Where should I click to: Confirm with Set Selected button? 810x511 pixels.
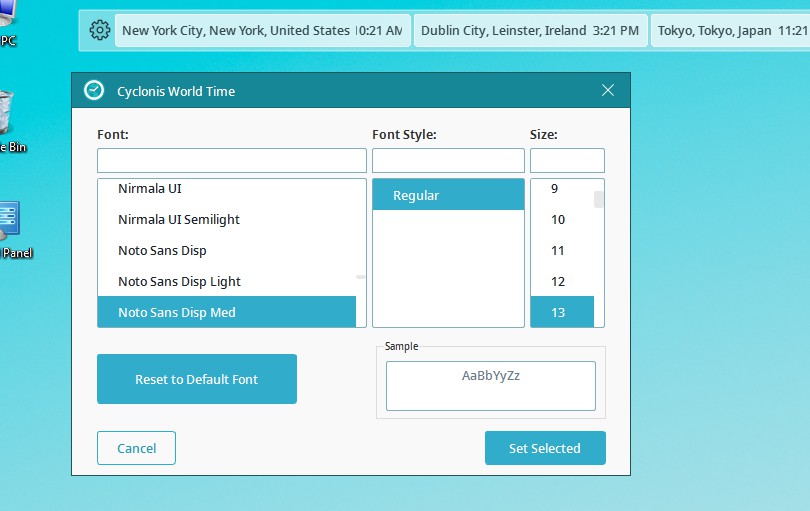pyautogui.click(x=544, y=448)
